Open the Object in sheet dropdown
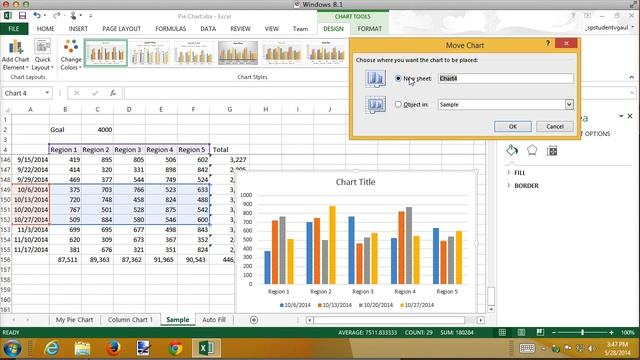Screen dimensions: 640x360 coord(569,104)
